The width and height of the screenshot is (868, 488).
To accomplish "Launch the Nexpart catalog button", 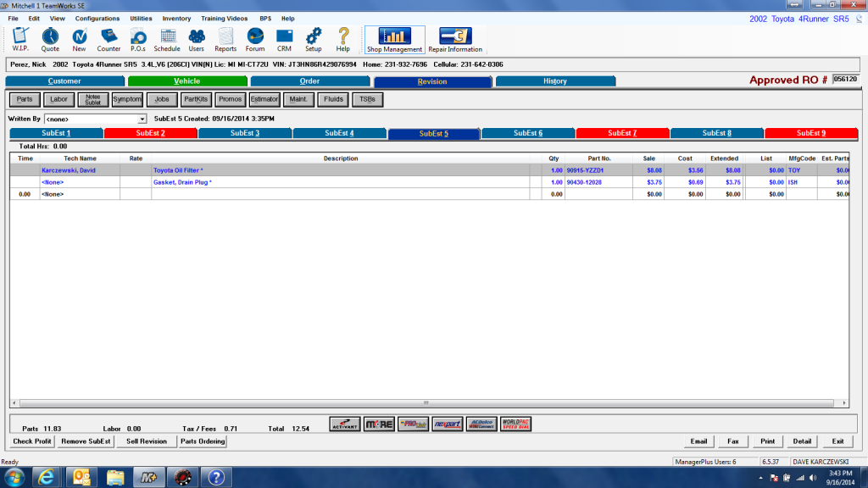I will pos(448,424).
